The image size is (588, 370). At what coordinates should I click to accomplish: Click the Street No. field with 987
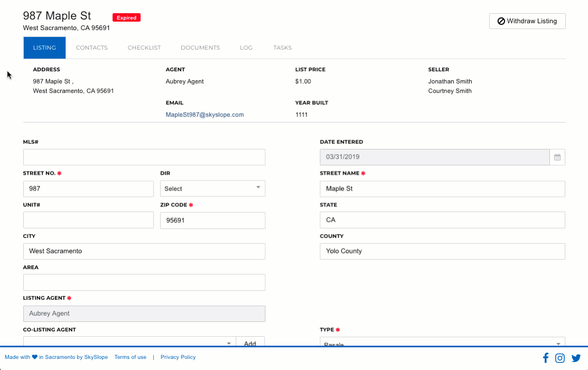pyautogui.click(x=89, y=189)
